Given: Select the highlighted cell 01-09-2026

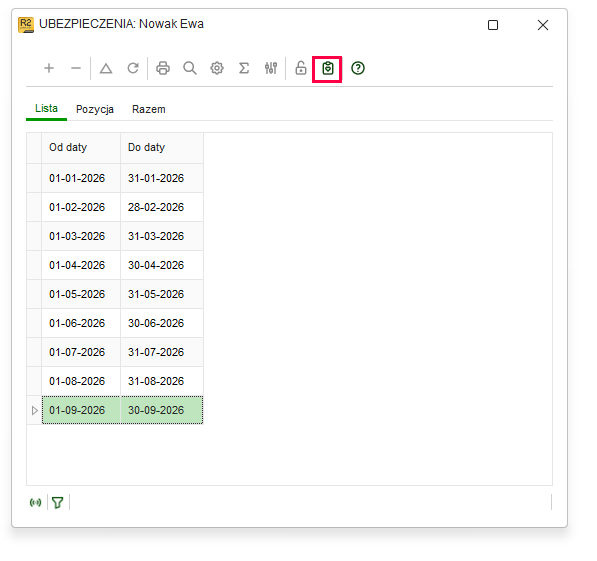Looking at the screenshot, I should 81,410.
